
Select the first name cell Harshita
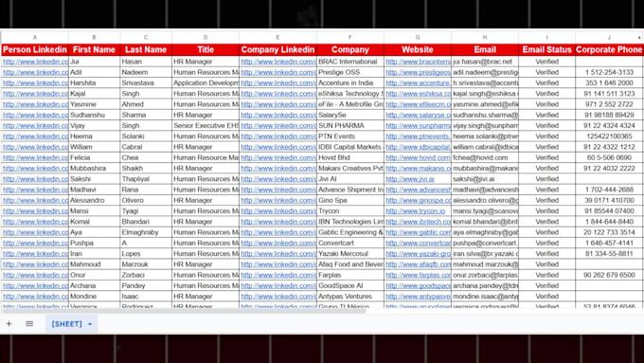(x=94, y=83)
